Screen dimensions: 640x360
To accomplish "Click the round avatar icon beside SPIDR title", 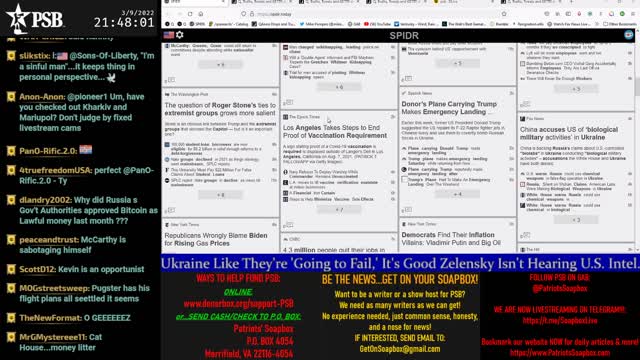I will [629, 35].
